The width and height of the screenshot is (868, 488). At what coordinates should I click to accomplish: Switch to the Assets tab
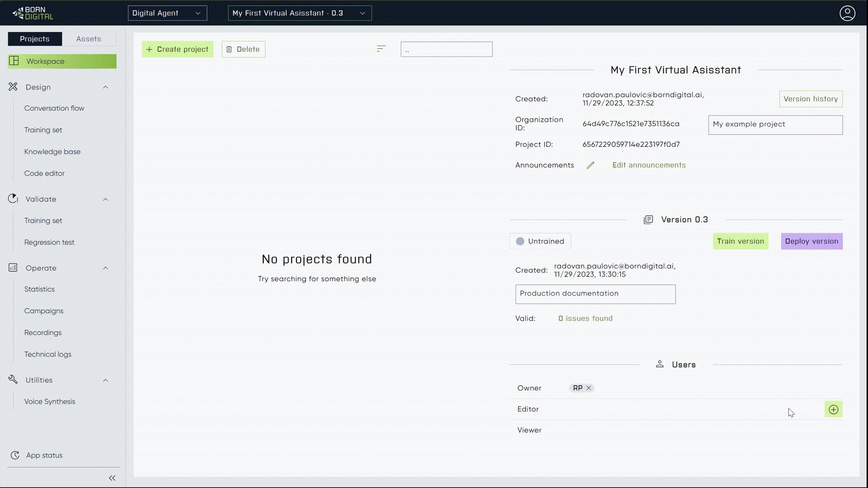[x=89, y=39]
